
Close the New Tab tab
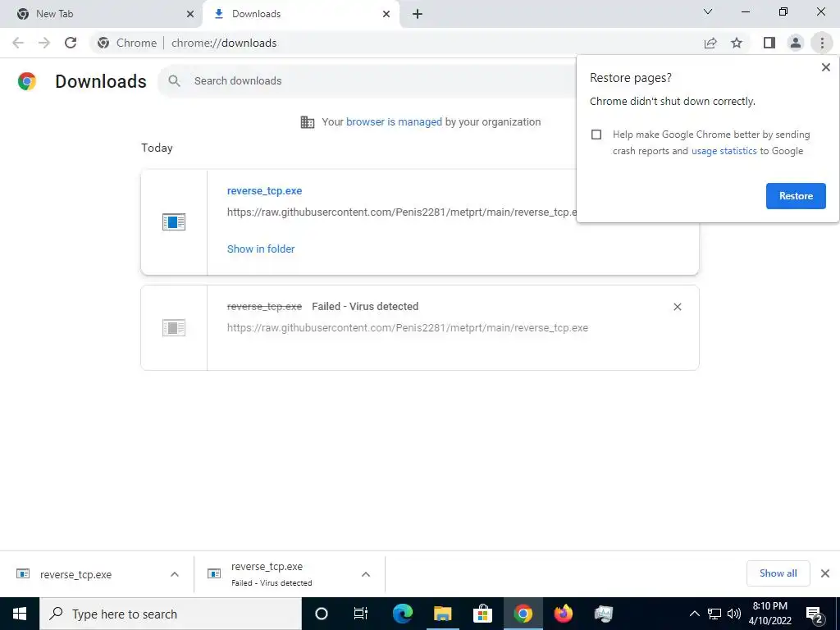[190, 14]
